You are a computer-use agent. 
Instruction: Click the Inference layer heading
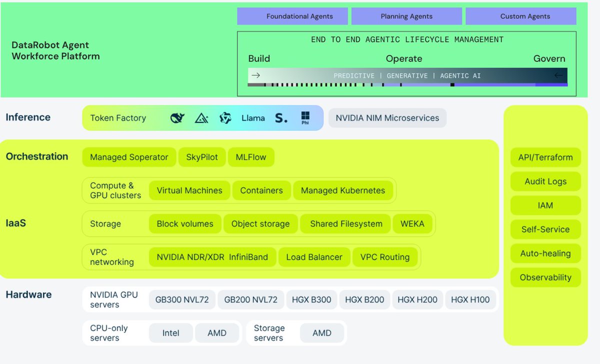pyautogui.click(x=28, y=117)
